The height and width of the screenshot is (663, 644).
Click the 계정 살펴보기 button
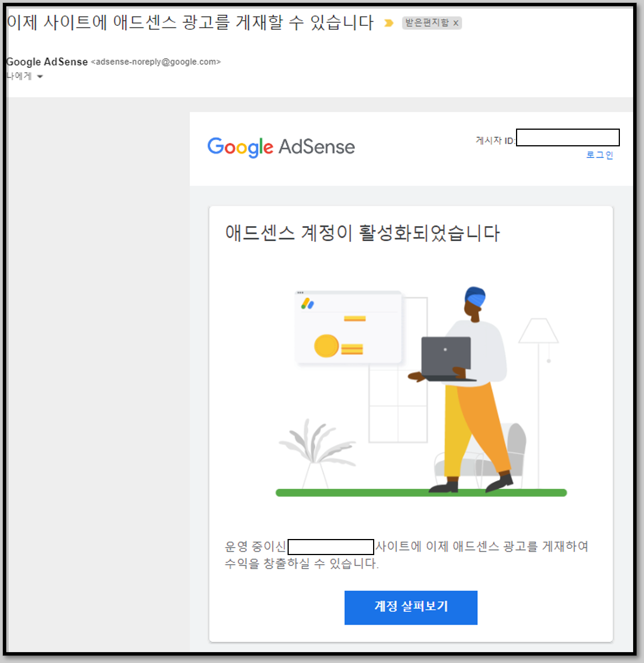(410, 607)
